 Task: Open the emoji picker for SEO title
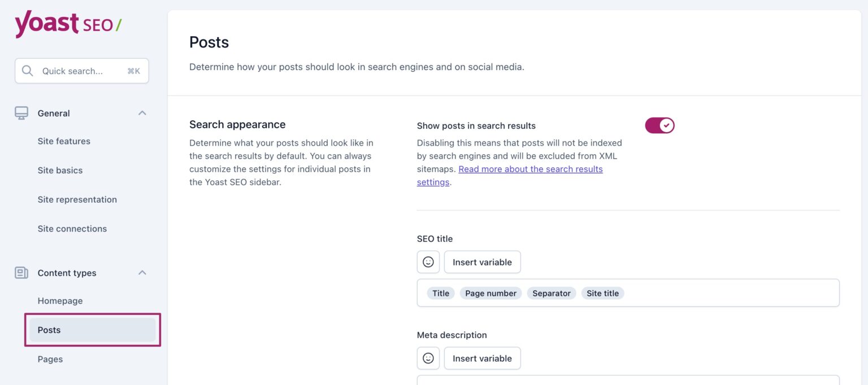tap(428, 261)
